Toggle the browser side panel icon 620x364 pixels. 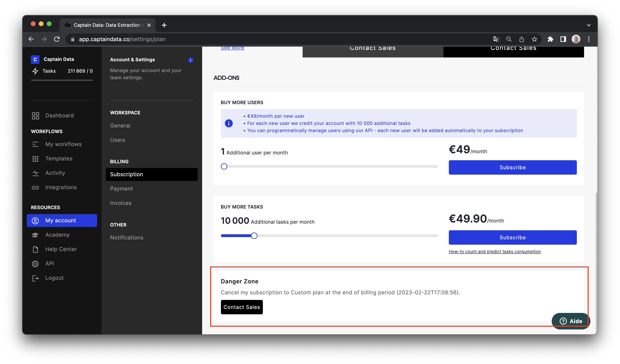click(x=563, y=39)
